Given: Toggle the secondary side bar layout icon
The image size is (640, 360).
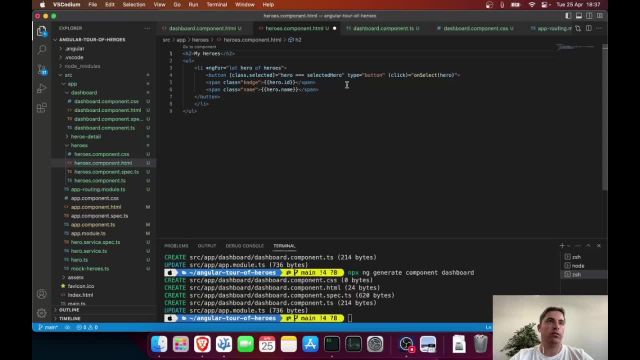Looking at the screenshot, I should pyautogui.click(x=589, y=16).
